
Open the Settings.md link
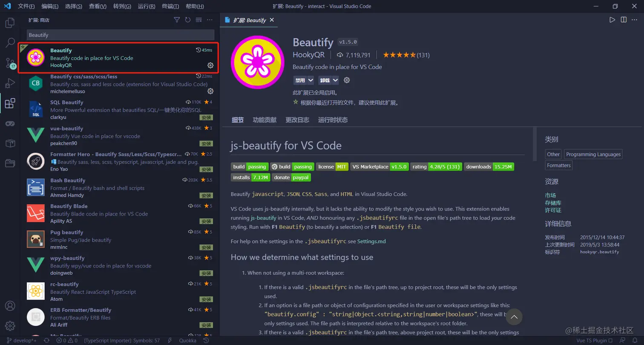pyautogui.click(x=371, y=241)
